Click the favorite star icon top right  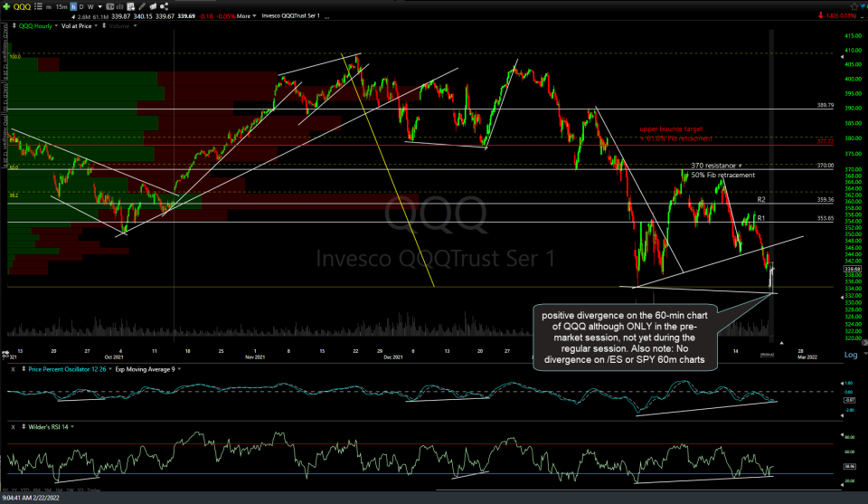click(854, 6)
